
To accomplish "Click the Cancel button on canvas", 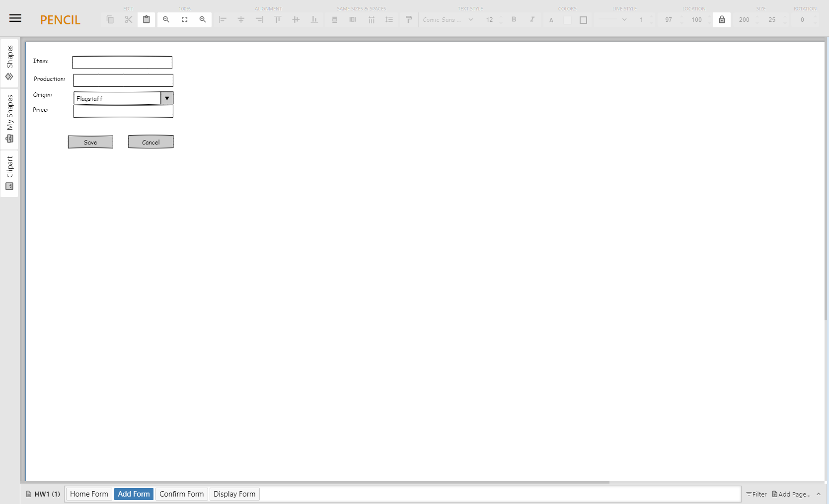I will click(x=151, y=142).
